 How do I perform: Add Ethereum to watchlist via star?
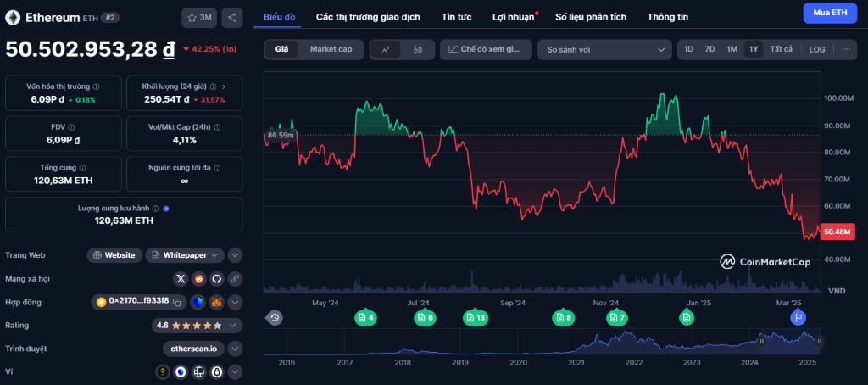click(x=199, y=18)
